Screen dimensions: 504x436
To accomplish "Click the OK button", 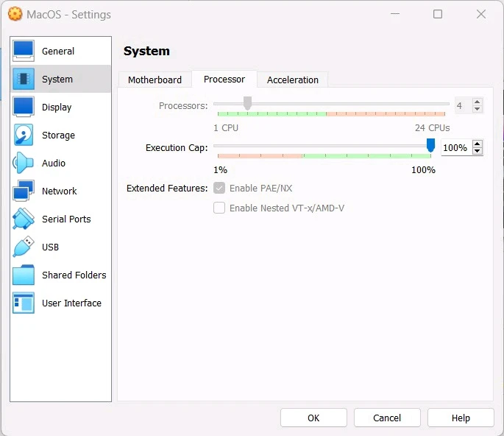I will coord(313,418).
